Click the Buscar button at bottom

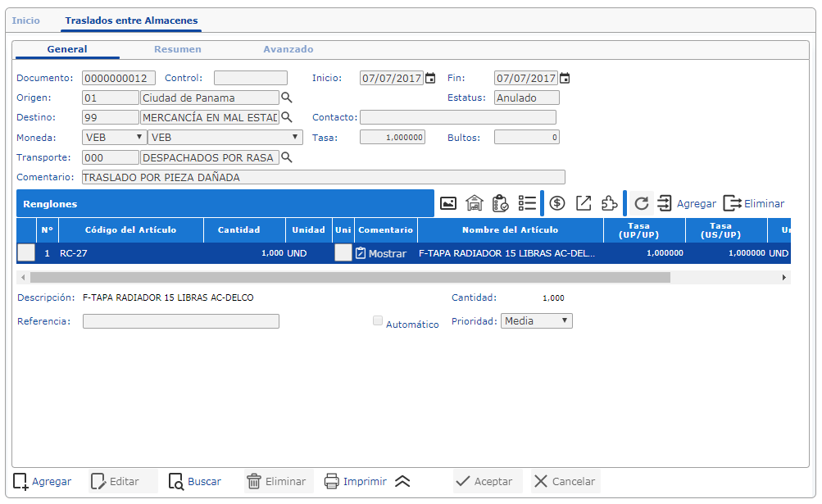(x=195, y=482)
